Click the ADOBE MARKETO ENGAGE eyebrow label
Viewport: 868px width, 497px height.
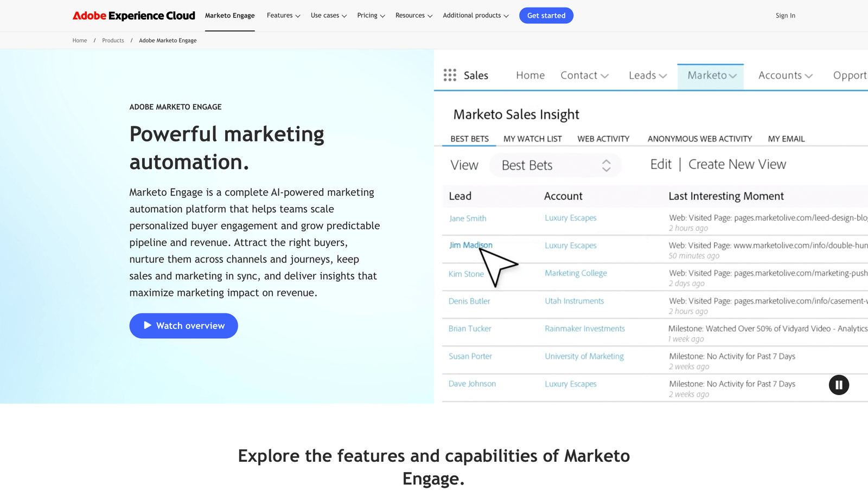175,107
